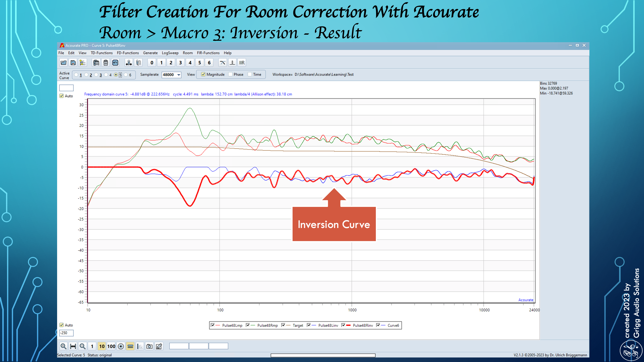Uncheck the Magnitude view checkbox
Viewport: 644px width, 362px height.
(203, 74)
